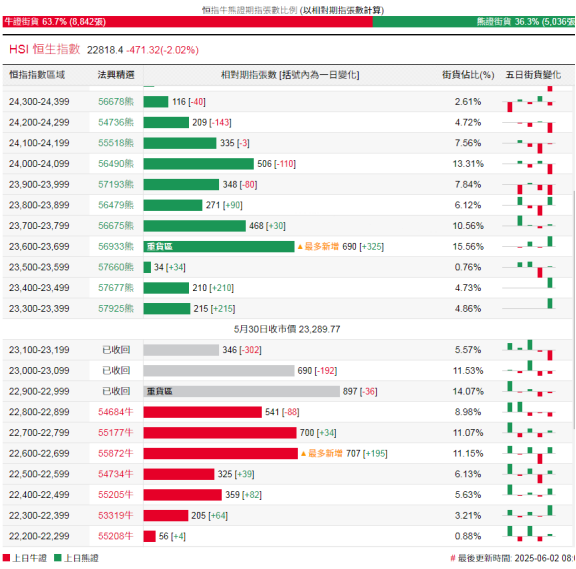The image size is (576, 569).
Task: Click the 5月30日收市價 23,289.77 line
Action: [287, 329]
